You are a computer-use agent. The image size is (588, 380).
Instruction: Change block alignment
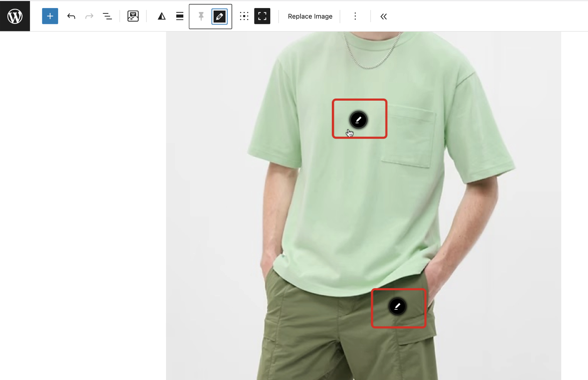(x=180, y=16)
